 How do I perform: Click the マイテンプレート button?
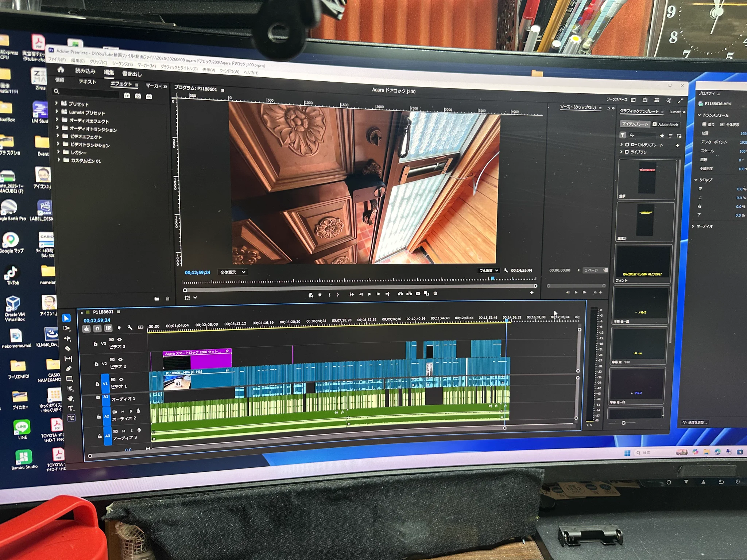pyautogui.click(x=635, y=124)
